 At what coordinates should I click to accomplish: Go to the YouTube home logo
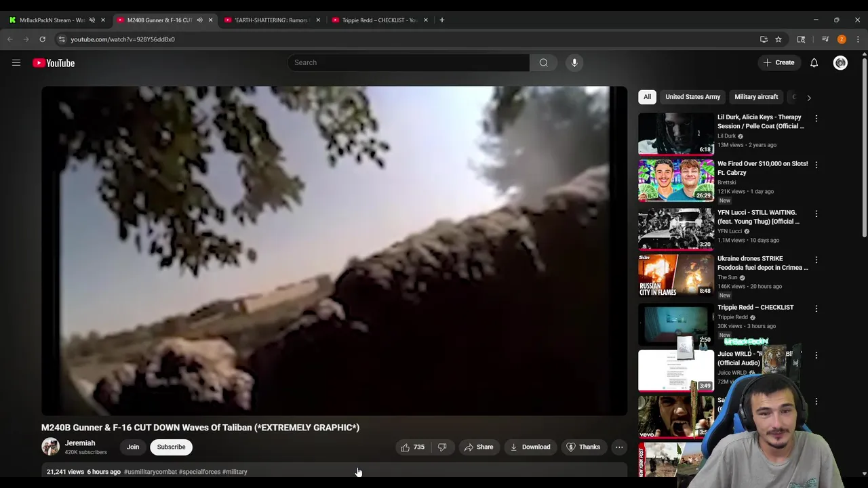pyautogui.click(x=54, y=63)
